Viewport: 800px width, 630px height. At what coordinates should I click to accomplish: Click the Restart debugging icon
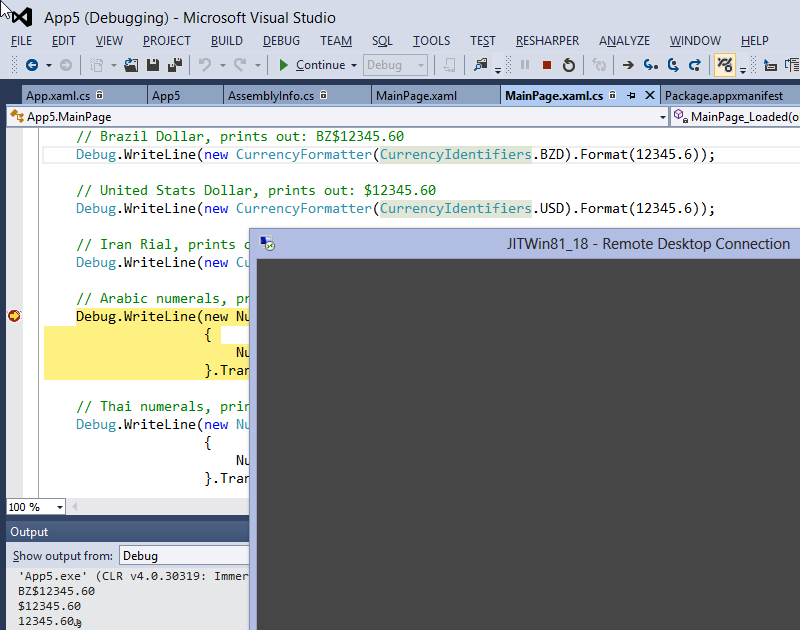click(568, 65)
